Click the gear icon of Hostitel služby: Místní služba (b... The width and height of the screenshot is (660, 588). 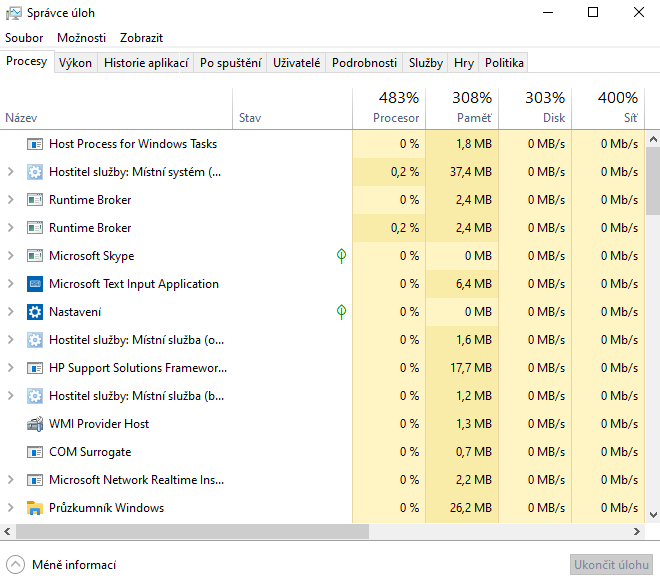(x=35, y=396)
